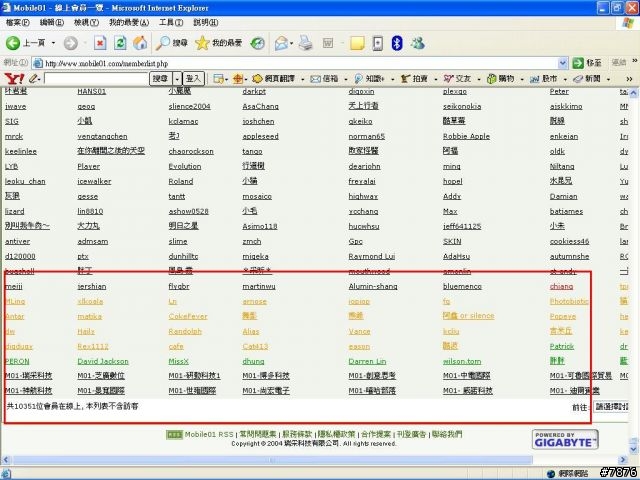Open the 聯絡我們 footer link
Viewport: 640px width, 480px height.
(447, 434)
